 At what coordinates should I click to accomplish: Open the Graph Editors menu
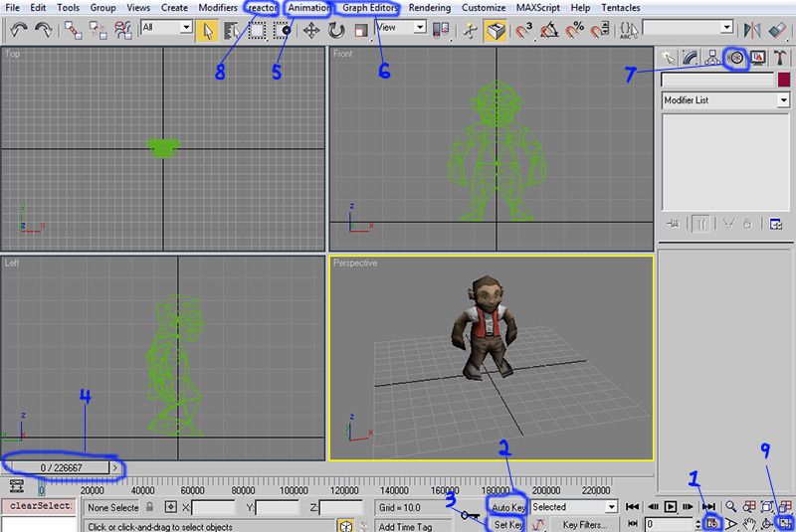pyautogui.click(x=370, y=8)
